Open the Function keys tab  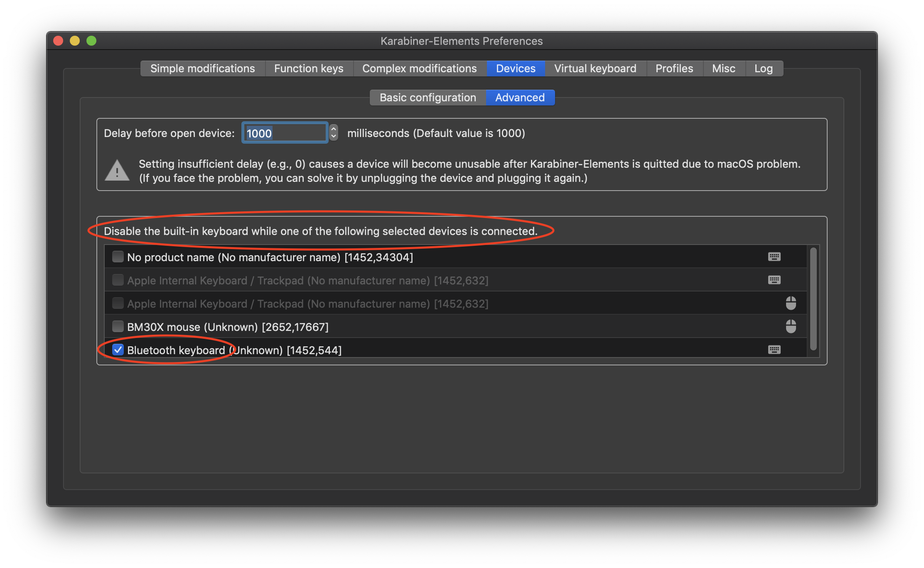309,69
